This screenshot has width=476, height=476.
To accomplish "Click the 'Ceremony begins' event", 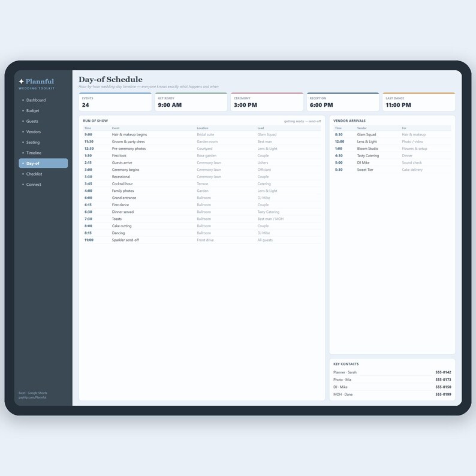I will tap(202, 170).
